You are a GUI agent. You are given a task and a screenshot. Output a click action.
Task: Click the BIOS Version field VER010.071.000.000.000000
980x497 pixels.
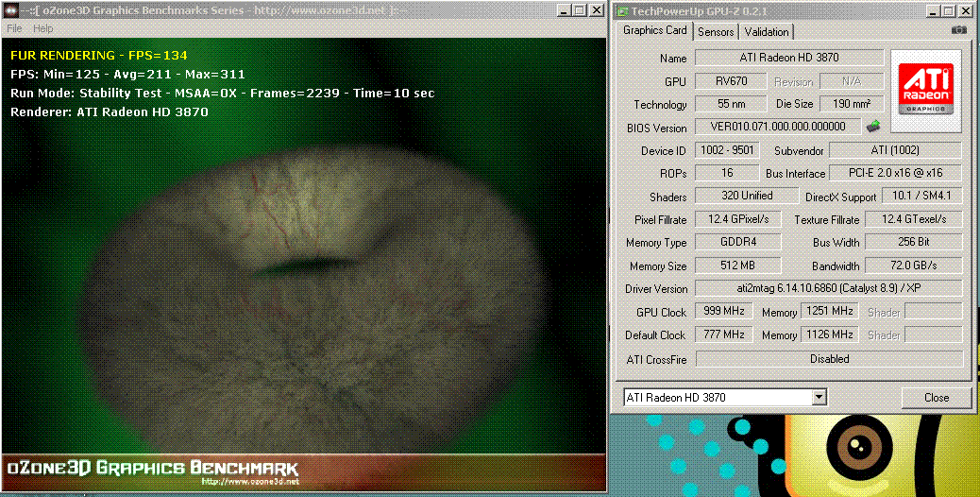[778, 127]
